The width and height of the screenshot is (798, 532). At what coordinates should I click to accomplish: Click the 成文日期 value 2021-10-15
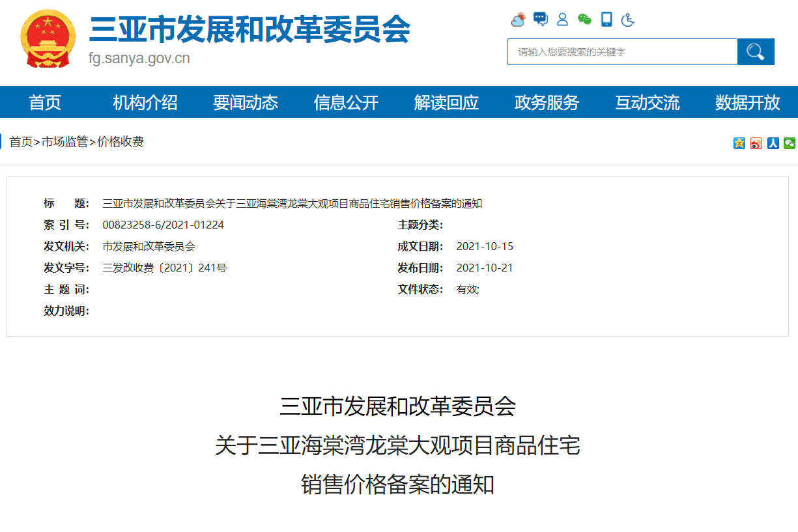(x=485, y=247)
